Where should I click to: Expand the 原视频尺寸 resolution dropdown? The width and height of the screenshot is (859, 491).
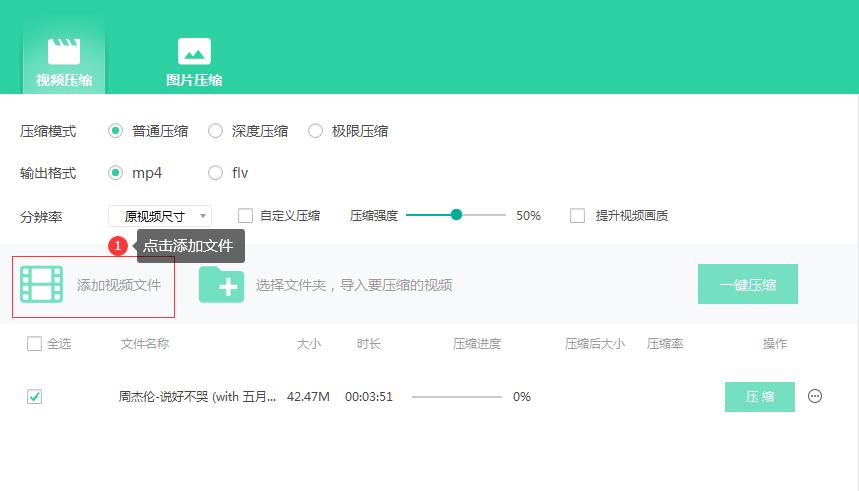point(160,216)
